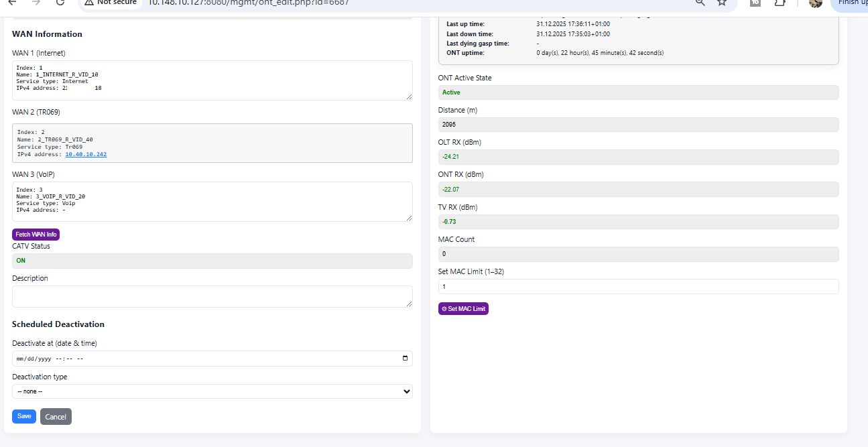Open the calendar picker in the Deactivate field

[x=404, y=358]
